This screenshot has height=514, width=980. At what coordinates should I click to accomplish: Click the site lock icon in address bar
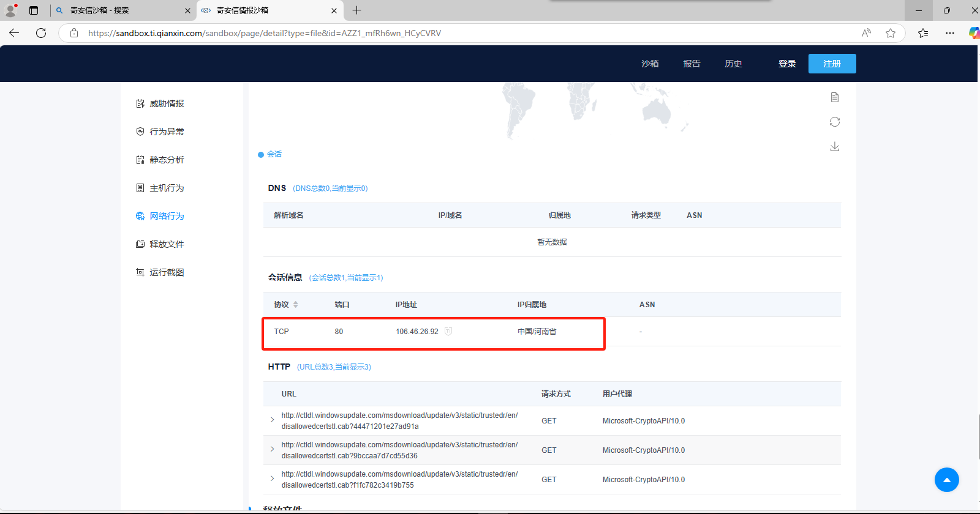(x=74, y=33)
